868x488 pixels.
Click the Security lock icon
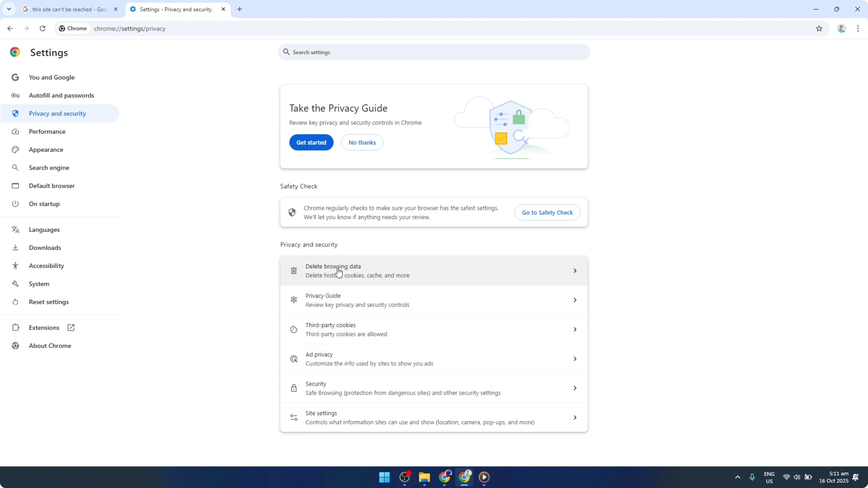(294, 388)
